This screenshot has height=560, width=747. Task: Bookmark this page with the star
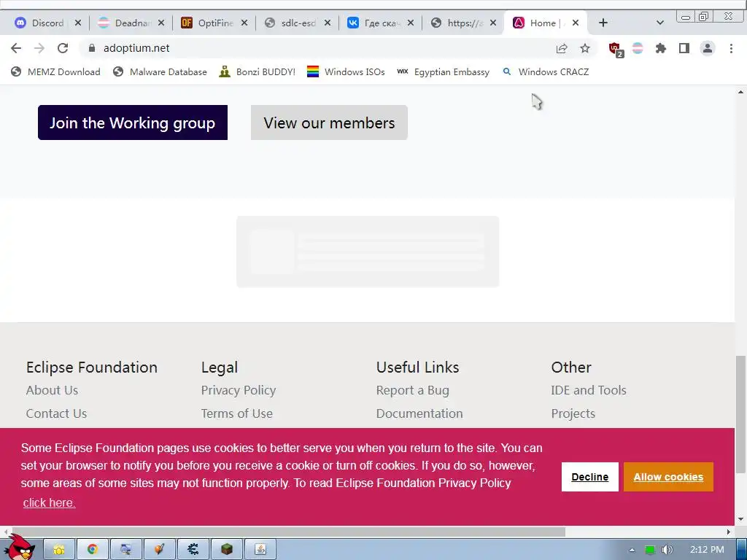(x=585, y=48)
